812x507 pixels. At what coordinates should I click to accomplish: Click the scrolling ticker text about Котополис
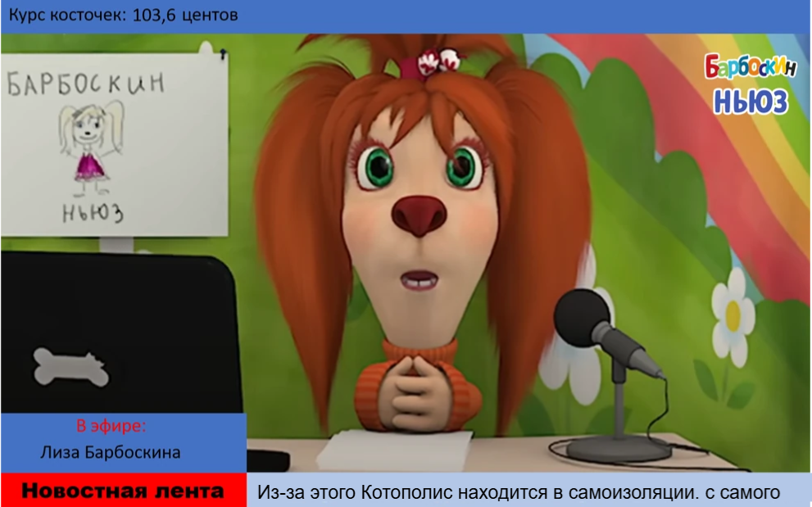[x=519, y=491]
